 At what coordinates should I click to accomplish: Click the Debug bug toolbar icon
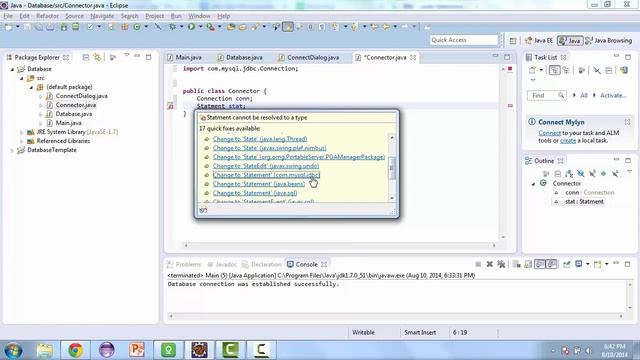pyautogui.click(x=173, y=27)
